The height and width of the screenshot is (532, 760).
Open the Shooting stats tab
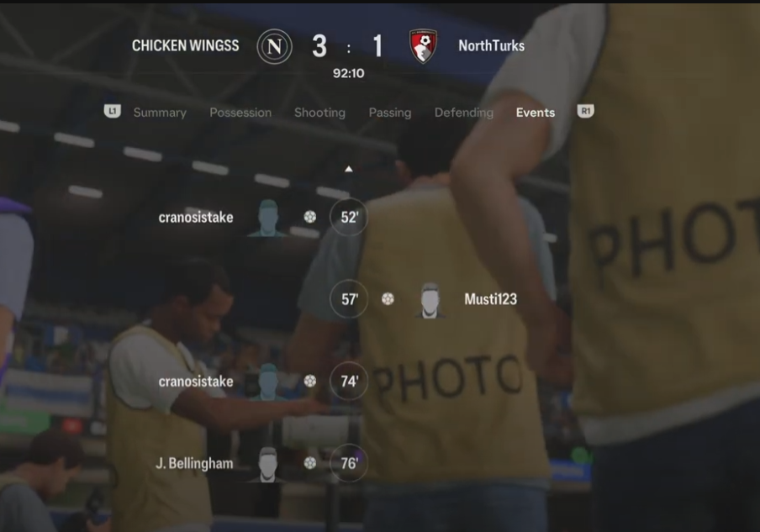tap(320, 113)
